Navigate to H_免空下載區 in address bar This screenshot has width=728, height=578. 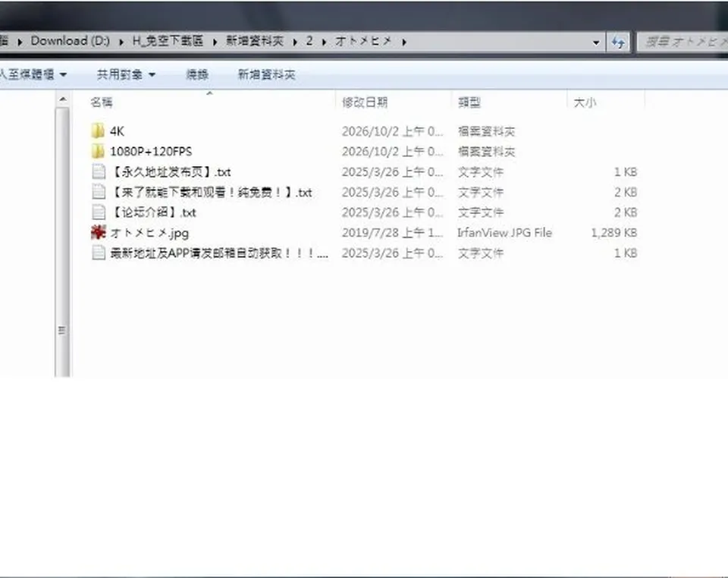point(168,41)
